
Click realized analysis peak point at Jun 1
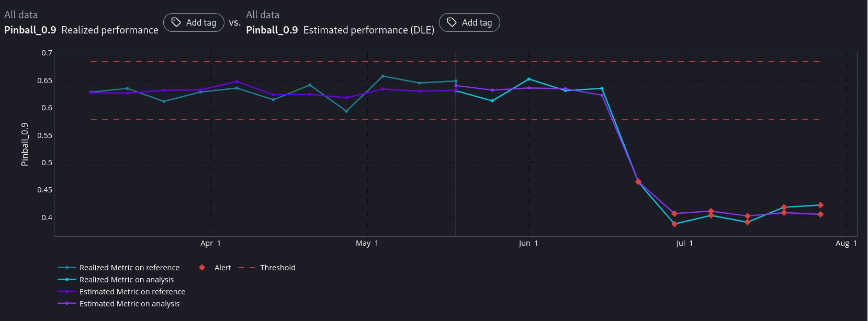click(x=529, y=79)
